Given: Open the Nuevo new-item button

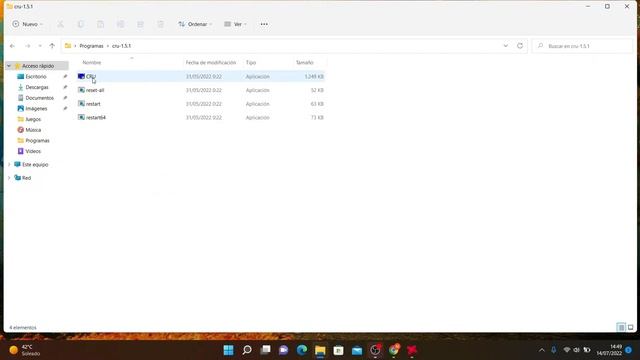Looking at the screenshot, I should [x=27, y=24].
